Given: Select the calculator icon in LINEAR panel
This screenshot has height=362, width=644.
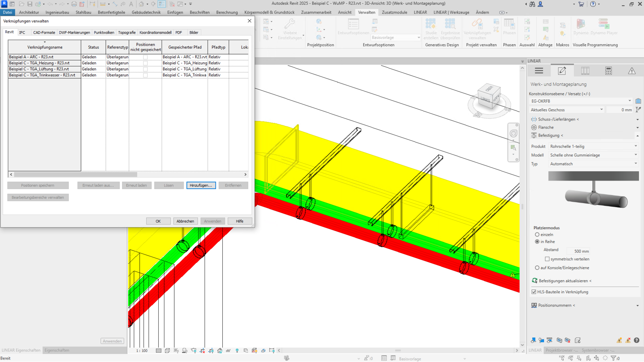Looking at the screenshot, I should click(608, 71).
